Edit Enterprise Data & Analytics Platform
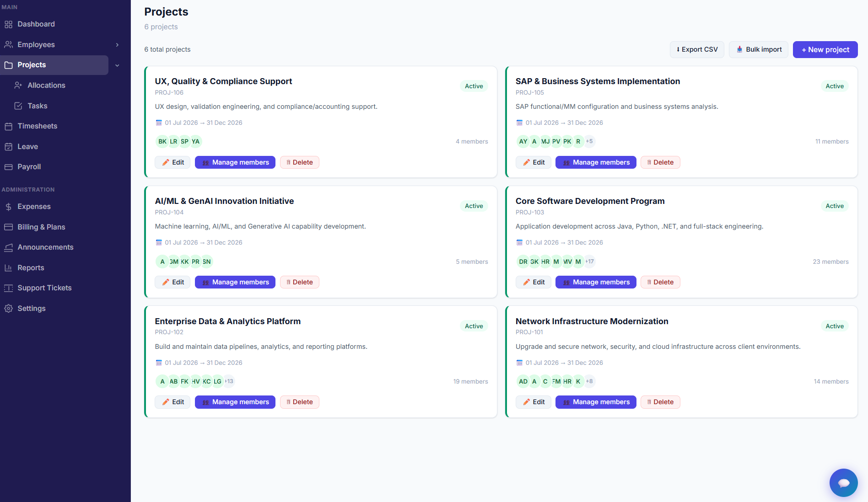Viewport: 868px width, 502px height. coord(173,402)
